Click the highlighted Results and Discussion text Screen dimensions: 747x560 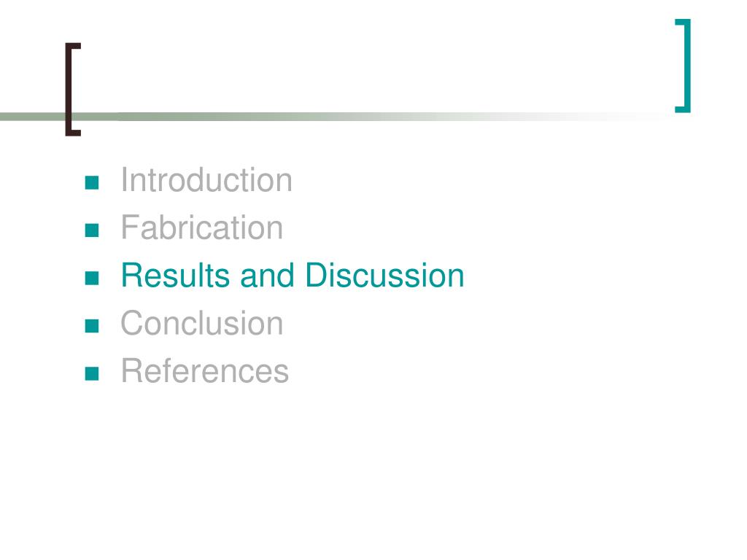293,275
